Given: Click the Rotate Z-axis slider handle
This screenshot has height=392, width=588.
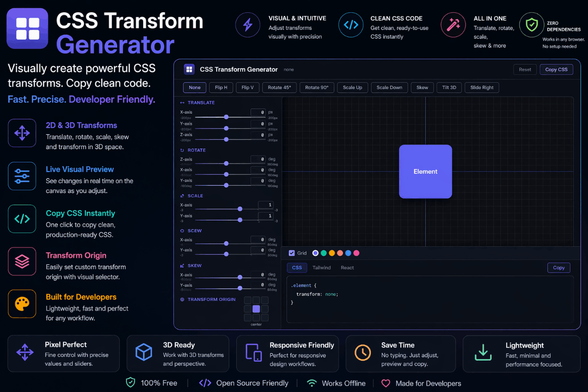Looking at the screenshot, I should 226,163.
